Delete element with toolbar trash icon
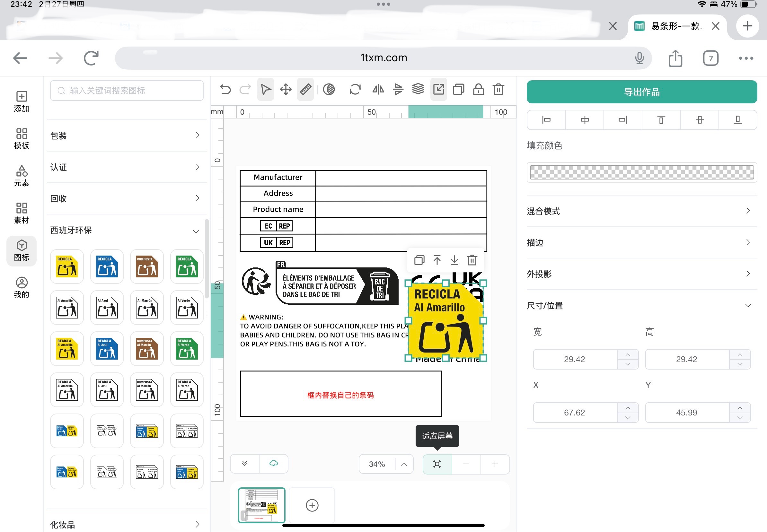Image resolution: width=767 pixels, height=532 pixels. point(498,89)
